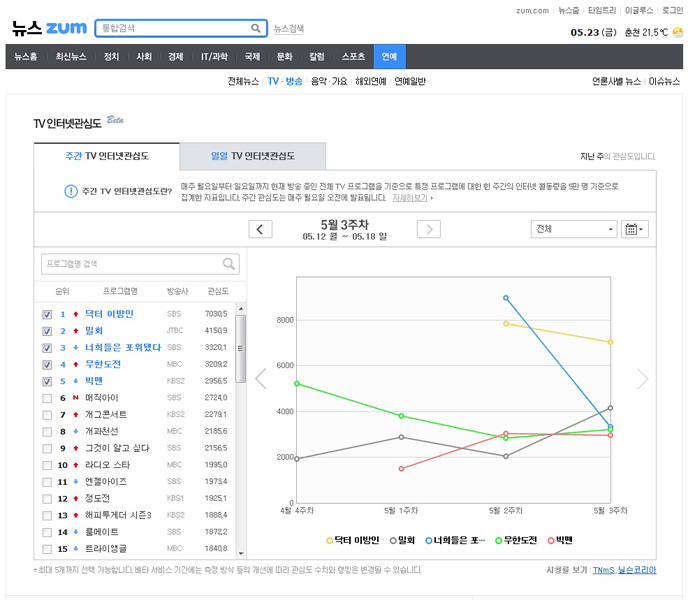Click the chart's right chevron arrow
This screenshot has width=688, height=600.
(642, 379)
